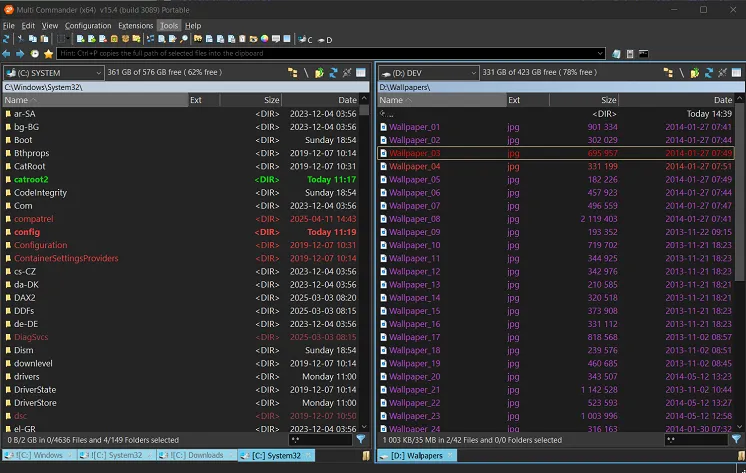Show folder tree in left panel
Screen dimensions: 746x473
click(x=292, y=73)
